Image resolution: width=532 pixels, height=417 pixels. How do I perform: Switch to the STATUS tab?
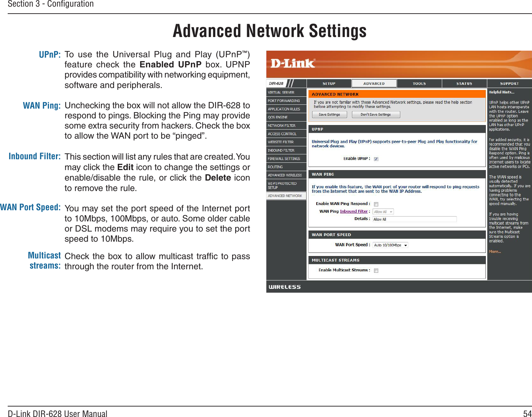[x=464, y=83]
